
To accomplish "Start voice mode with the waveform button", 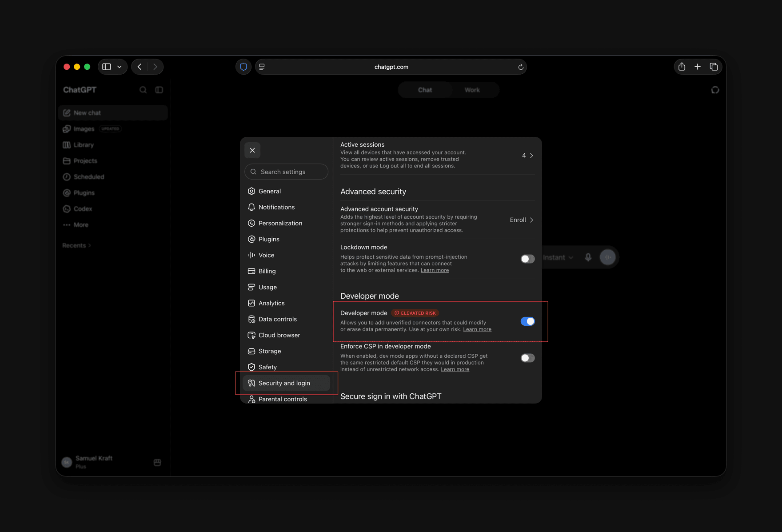I will point(608,257).
